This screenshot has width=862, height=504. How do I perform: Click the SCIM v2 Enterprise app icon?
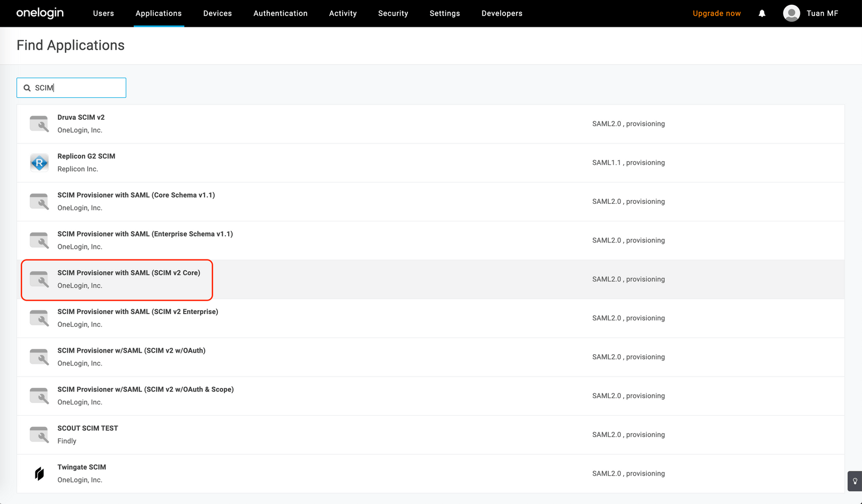[39, 318]
